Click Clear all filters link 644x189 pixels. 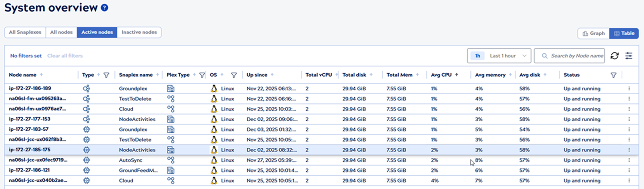[x=65, y=56]
